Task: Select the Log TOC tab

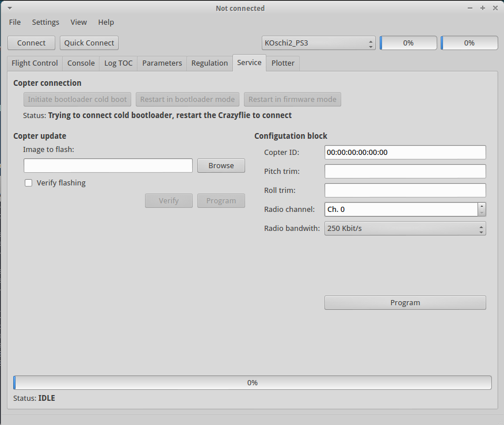Action: pyautogui.click(x=119, y=63)
